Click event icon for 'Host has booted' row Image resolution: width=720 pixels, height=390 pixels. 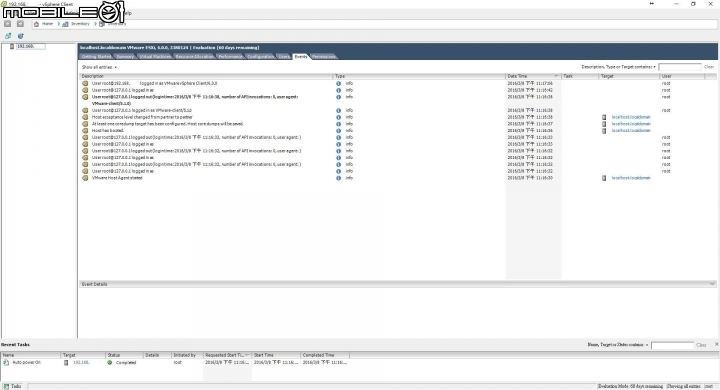click(85, 130)
